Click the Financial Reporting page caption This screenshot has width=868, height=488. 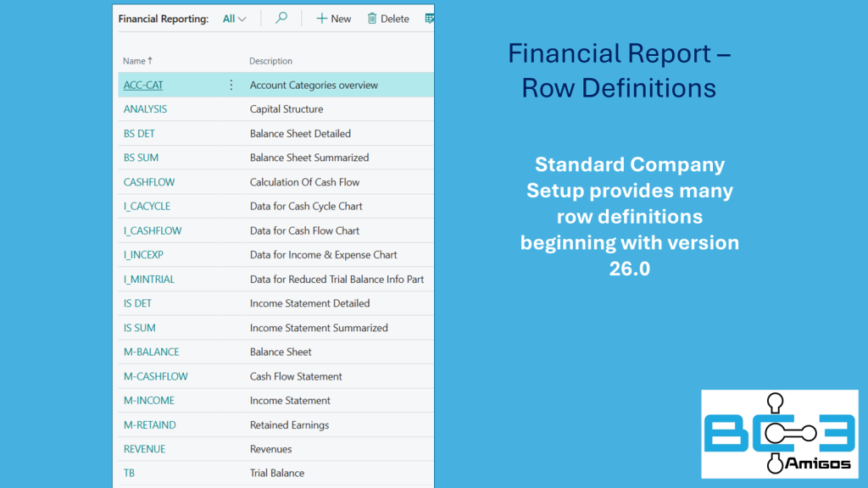click(x=164, y=19)
